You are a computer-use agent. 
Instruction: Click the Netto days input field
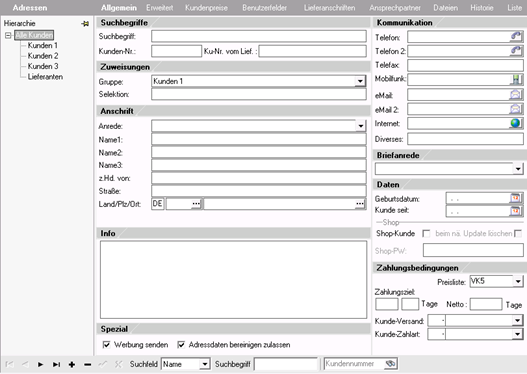tap(486, 304)
